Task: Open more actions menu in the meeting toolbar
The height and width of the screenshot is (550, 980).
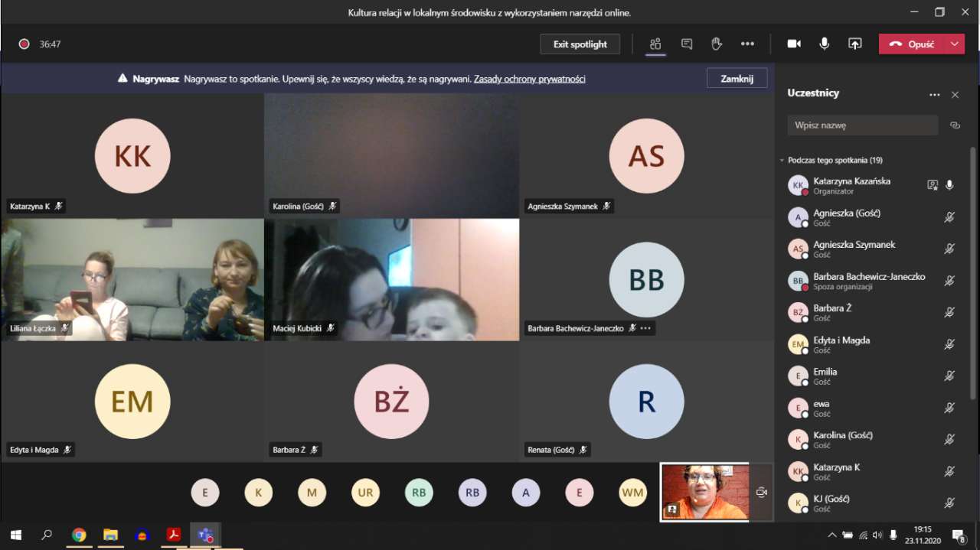Action: click(x=747, y=44)
